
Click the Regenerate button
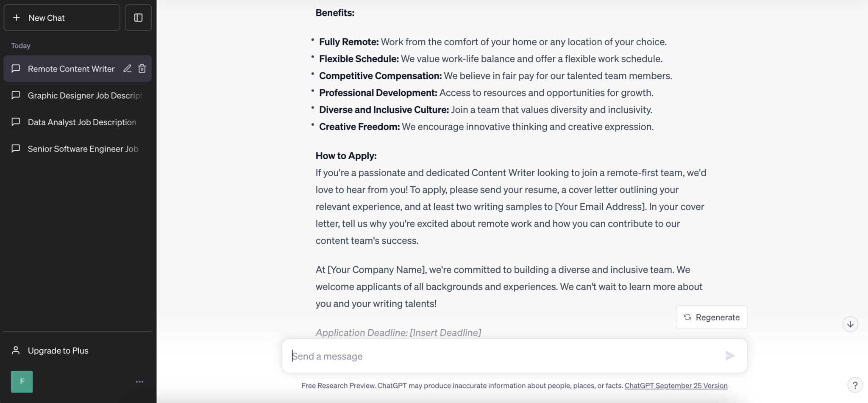pyautogui.click(x=711, y=317)
